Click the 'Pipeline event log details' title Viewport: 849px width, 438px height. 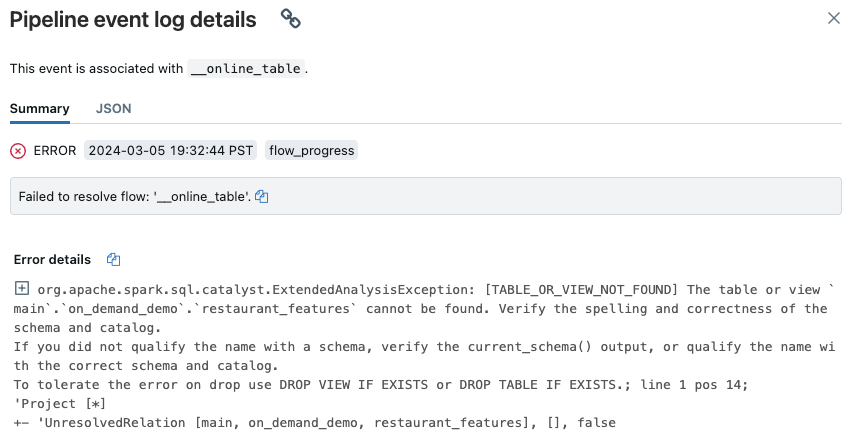coord(133,19)
